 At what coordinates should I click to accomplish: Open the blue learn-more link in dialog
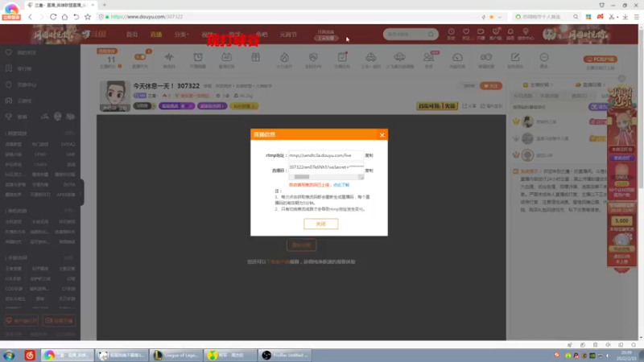(x=341, y=185)
